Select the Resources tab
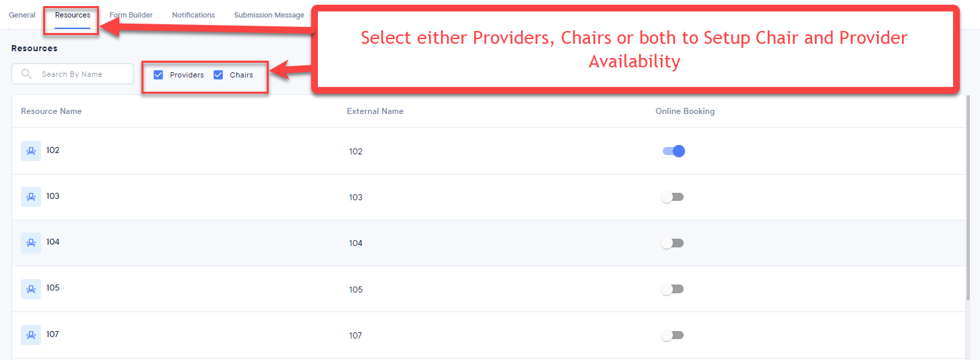Screen dimensions: 980x360 pos(73,15)
